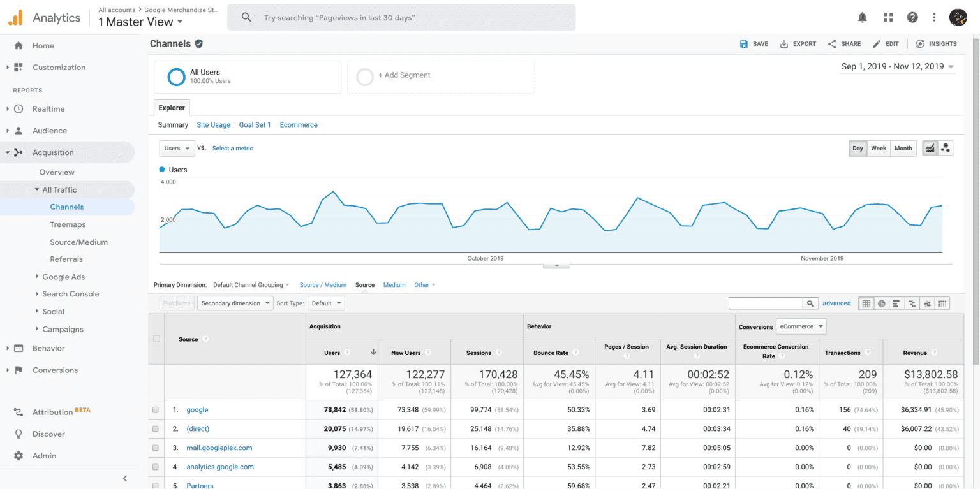Click the Conversions flag icon
Viewport: 980px width, 489px height.
[x=19, y=370]
